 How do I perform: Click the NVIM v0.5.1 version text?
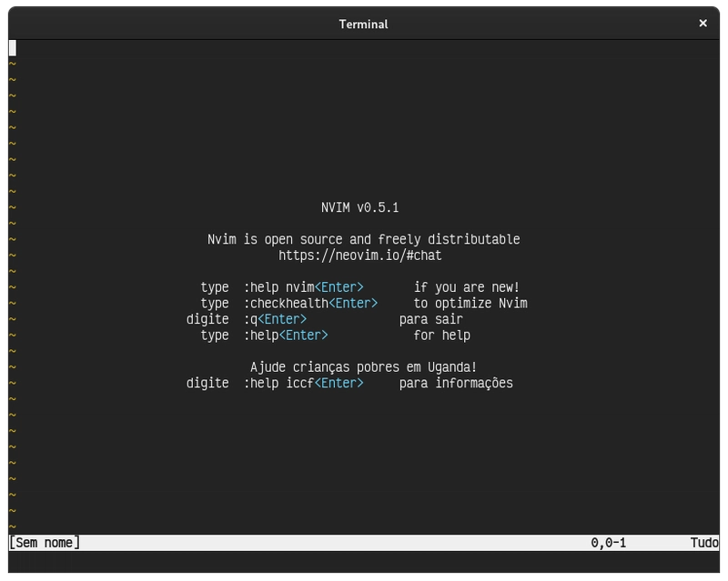tap(359, 207)
